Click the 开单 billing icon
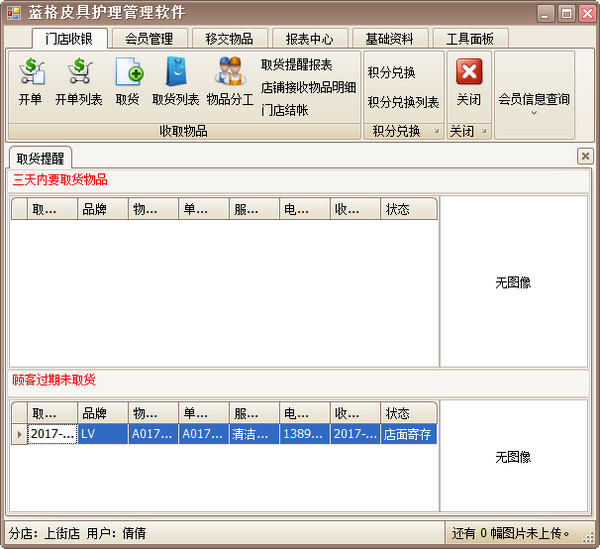Screen dimensions: 600x549 click(x=31, y=82)
